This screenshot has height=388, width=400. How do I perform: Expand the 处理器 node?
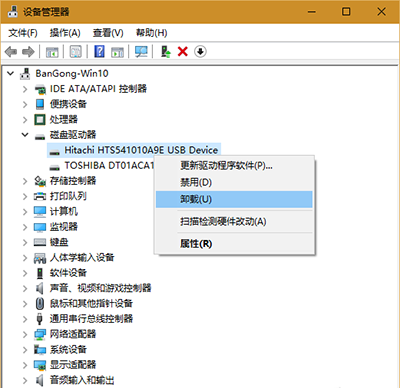pos(25,120)
